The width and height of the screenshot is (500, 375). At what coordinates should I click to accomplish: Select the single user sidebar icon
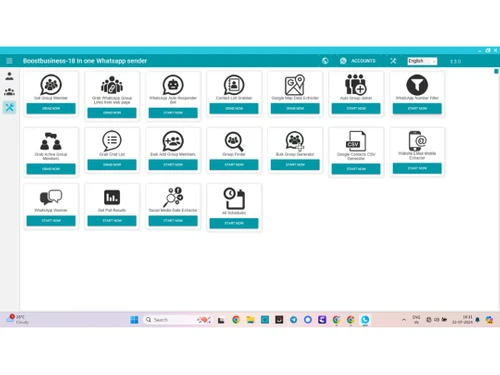[9, 76]
